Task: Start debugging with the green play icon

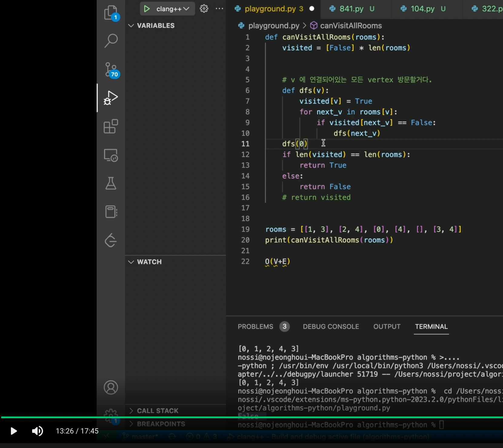Action: [147, 9]
